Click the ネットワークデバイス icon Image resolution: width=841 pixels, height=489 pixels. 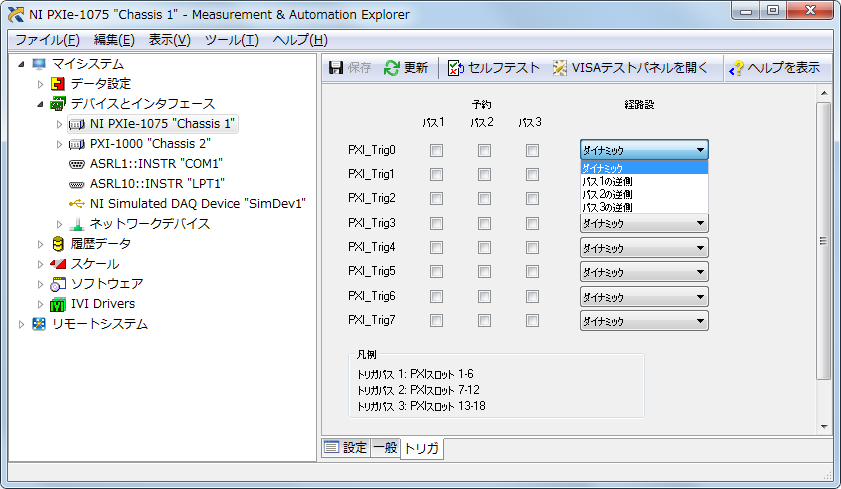[x=77, y=224]
